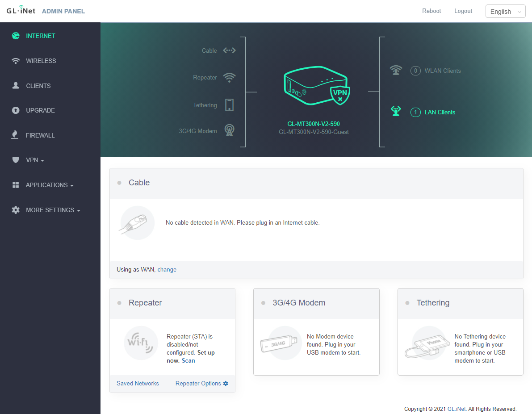The width and height of the screenshot is (532, 414).
Task: Expand the VPN sidebar submenu
Action: [x=34, y=160]
